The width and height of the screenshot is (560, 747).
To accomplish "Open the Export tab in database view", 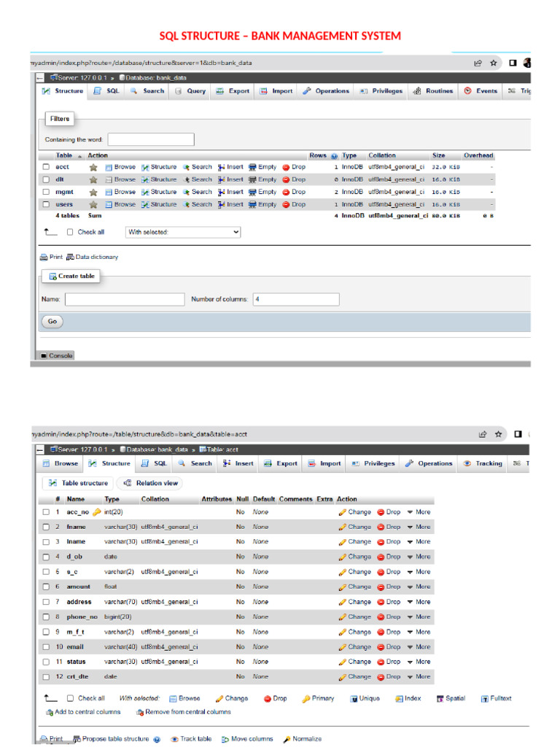I will point(233,91).
